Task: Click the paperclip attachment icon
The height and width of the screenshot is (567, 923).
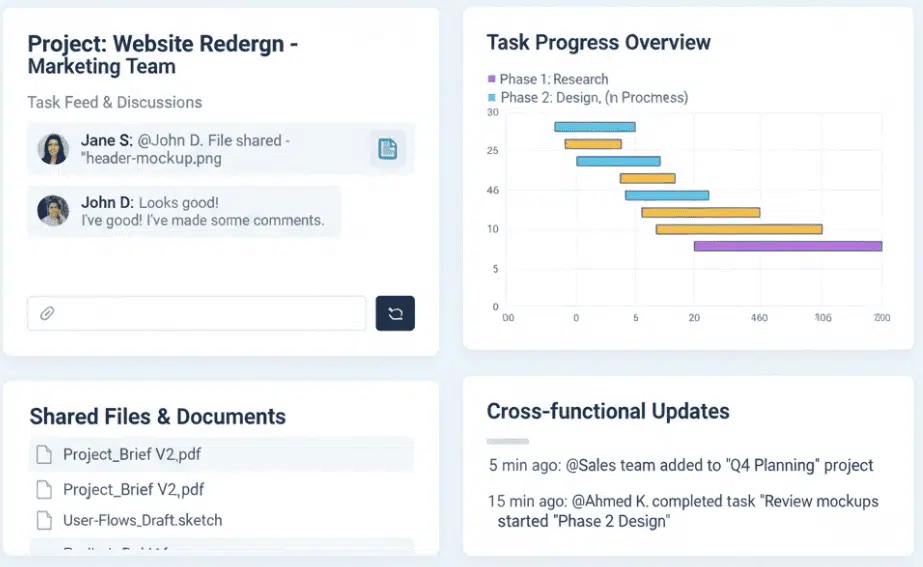Action: [x=47, y=313]
